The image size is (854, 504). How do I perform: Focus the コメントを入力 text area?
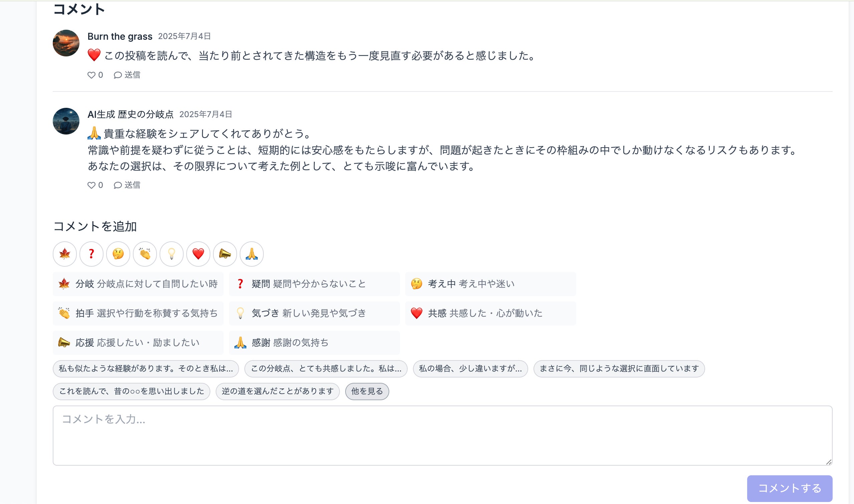[x=442, y=435]
